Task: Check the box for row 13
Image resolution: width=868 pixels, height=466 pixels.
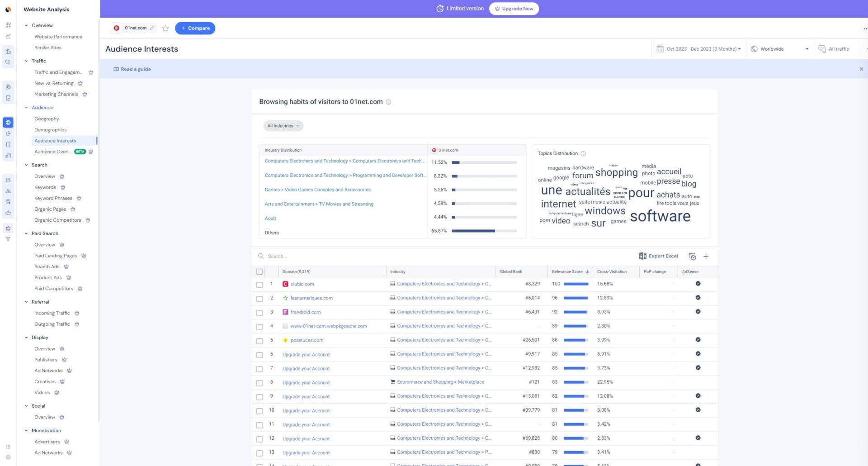Action: click(259, 453)
